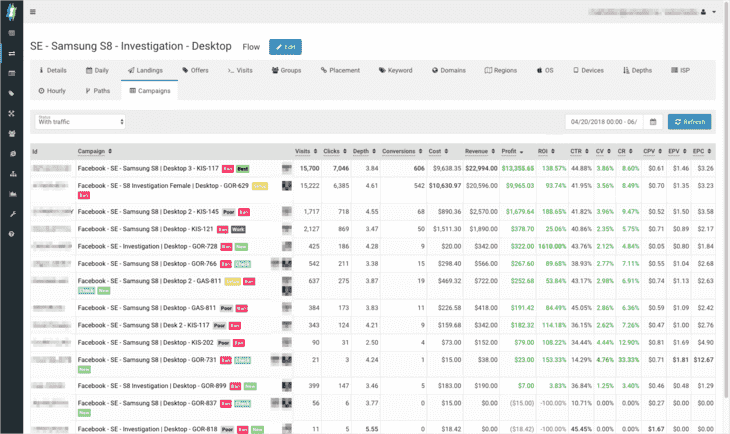Open the hamburger menu in top bar
The image size is (730, 434).
[x=33, y=12]
